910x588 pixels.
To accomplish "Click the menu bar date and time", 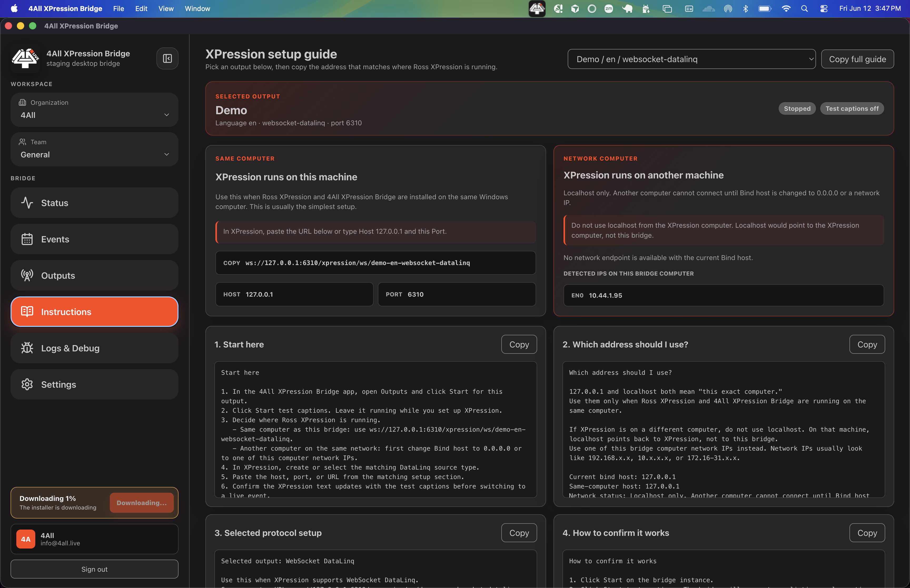I will [x=870, y=8].
